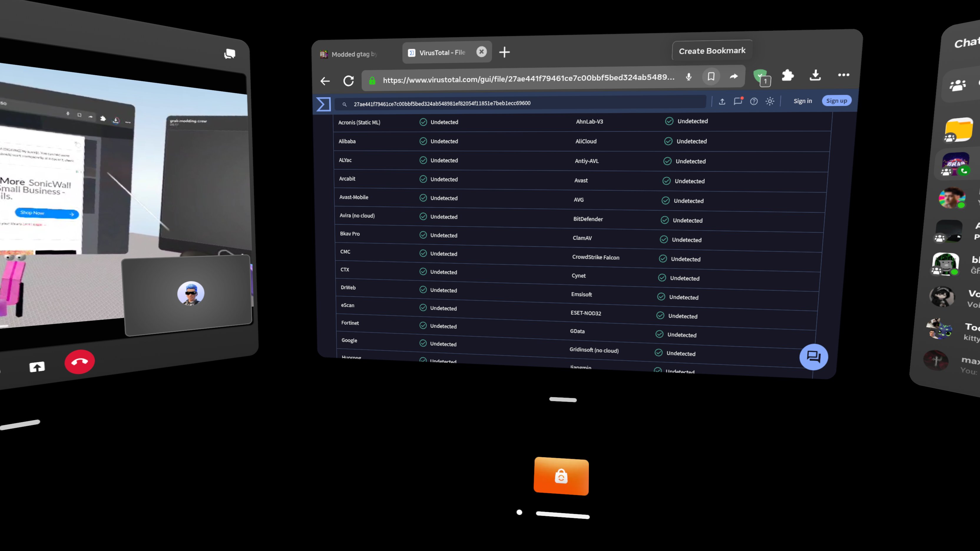Open the browser three-dot menu
The height and width of the screenshot is (551, 980).
pyautogui.click(x=843, y=74)
